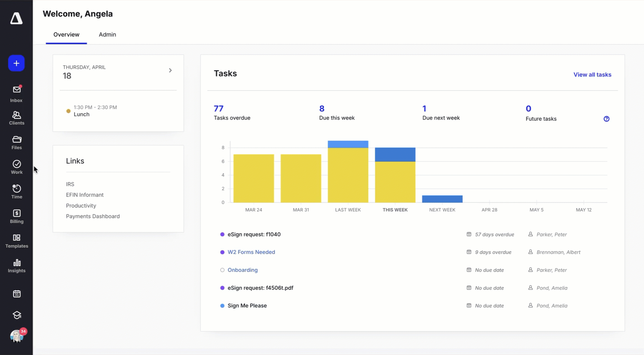Open the calendar icon in sidebar
Screen dimensions: 644x355
click(16, 294)
